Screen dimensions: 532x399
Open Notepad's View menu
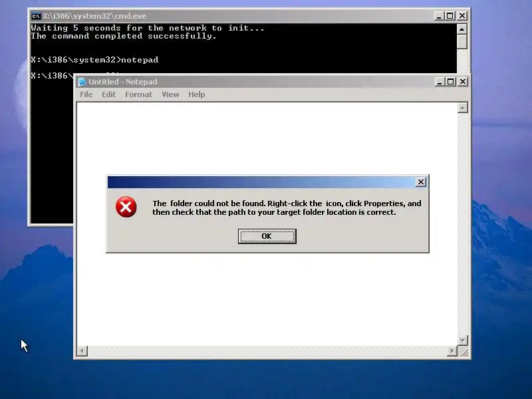coord(170,94)
